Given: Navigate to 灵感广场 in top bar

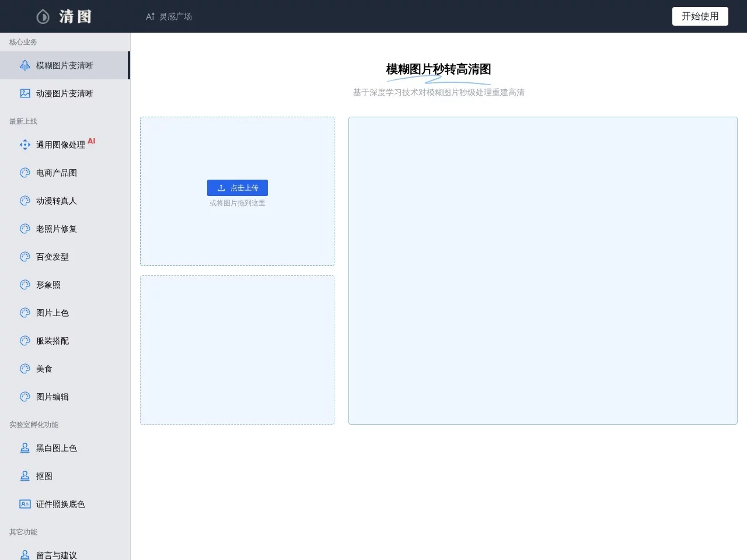Looking at the screenshot, I should click(169, 16).
